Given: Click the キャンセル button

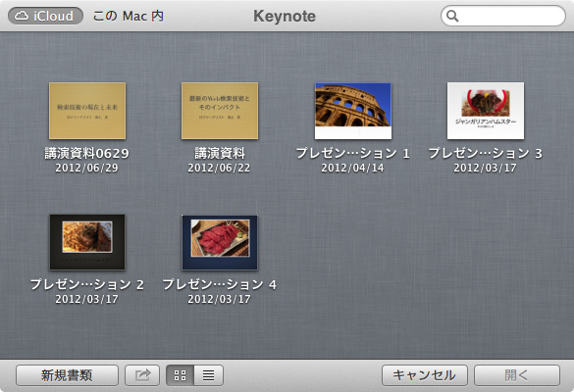Looking at the screenshot, I should click(425, 375).
